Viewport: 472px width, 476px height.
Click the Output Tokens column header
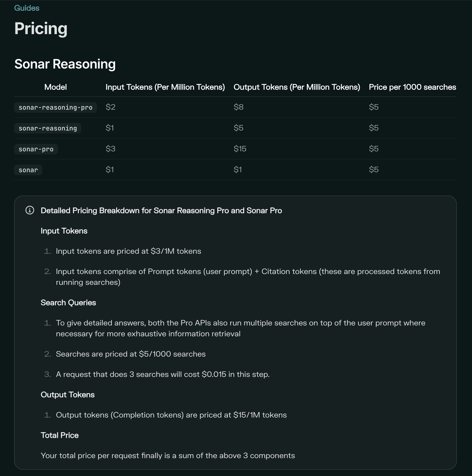click(x=297, y=87)
